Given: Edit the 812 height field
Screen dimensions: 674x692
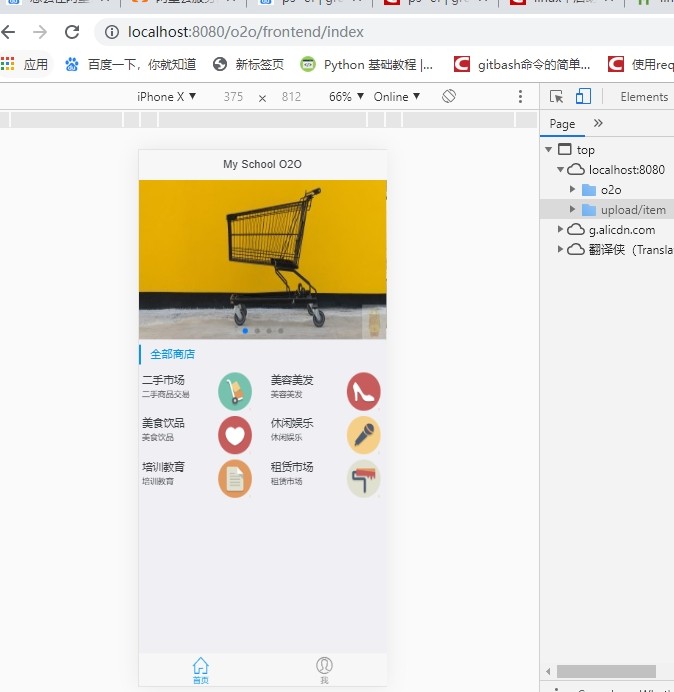Looking at the screenshot, I should tap(291, 97).
